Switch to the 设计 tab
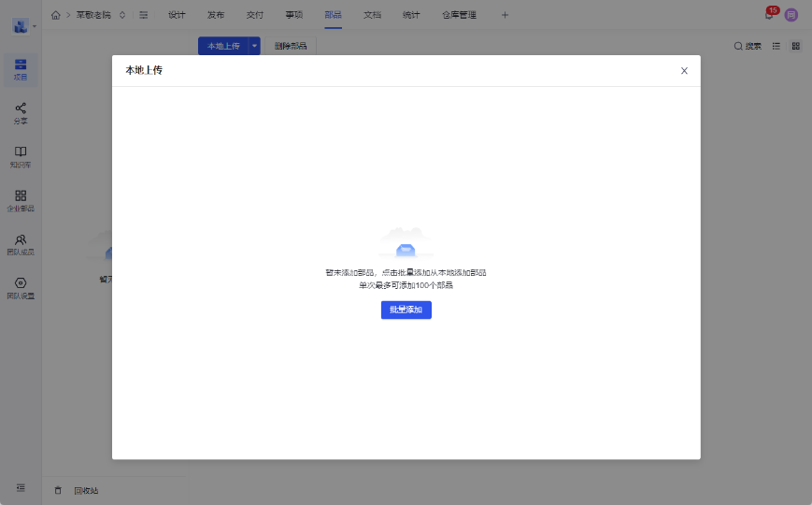This screenshot has width=812, height=505. click(x=177, y=15)
